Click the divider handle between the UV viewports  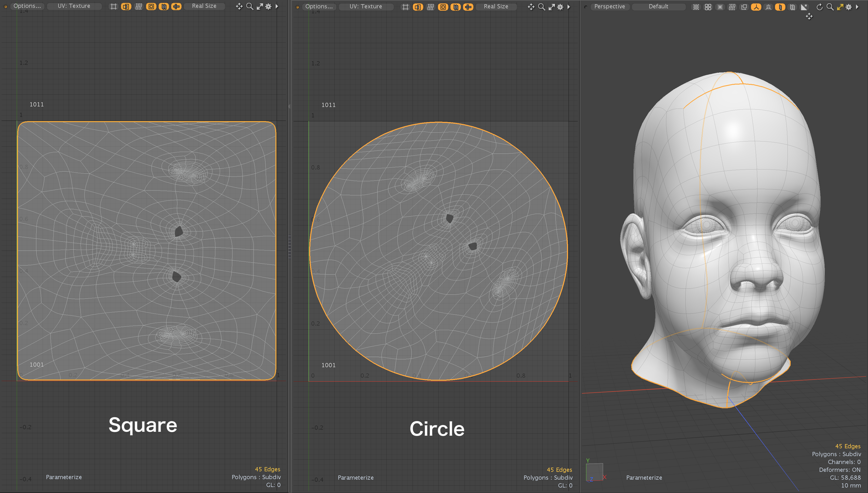290,247
